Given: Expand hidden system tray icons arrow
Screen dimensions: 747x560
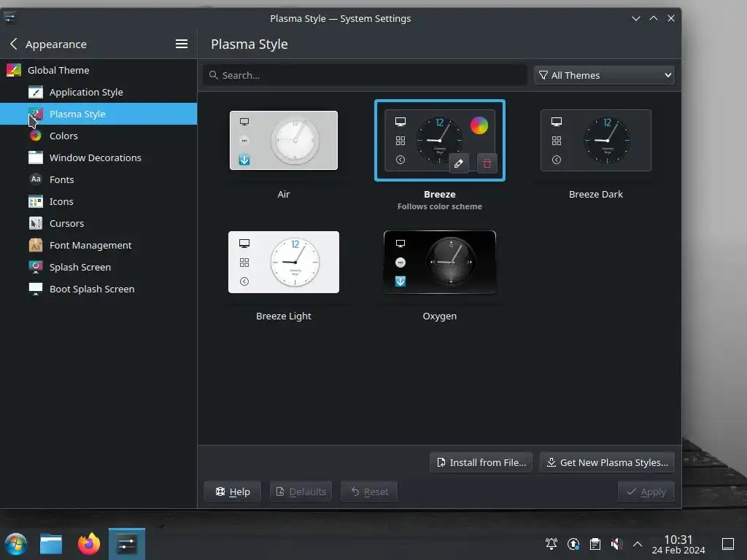Looking at the screenshot, I should click(x=638, y=544).
